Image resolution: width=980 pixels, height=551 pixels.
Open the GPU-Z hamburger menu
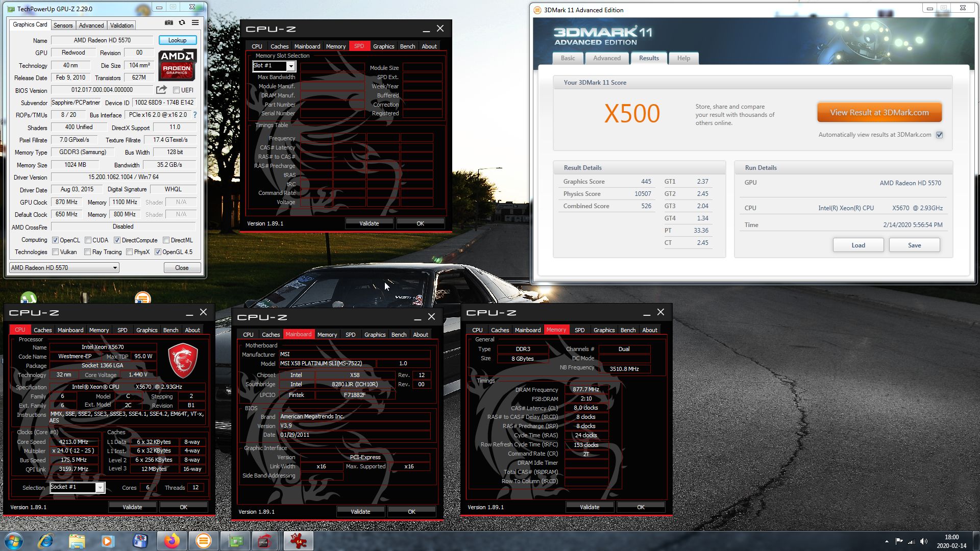click(195, 23)
